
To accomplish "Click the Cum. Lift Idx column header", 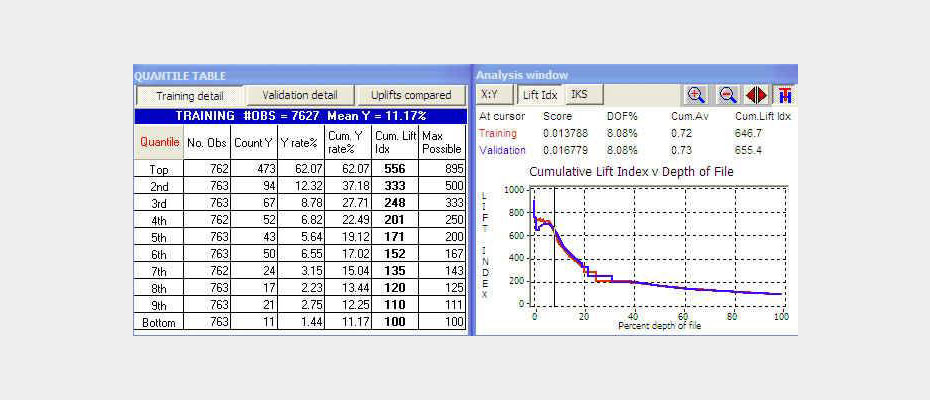I will [x=394, y=142].
